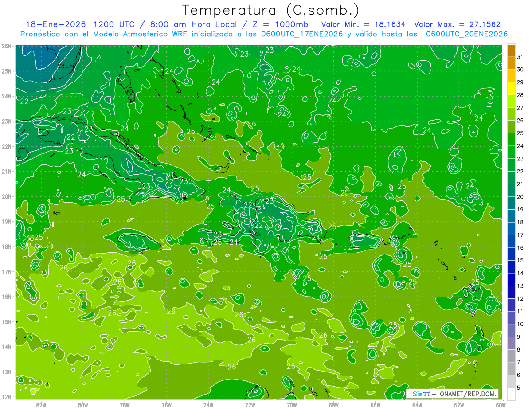This screenshot has width=532, height=411.
Task: Click the "21N" latitude axis label
Action: (x=7, y=171)
